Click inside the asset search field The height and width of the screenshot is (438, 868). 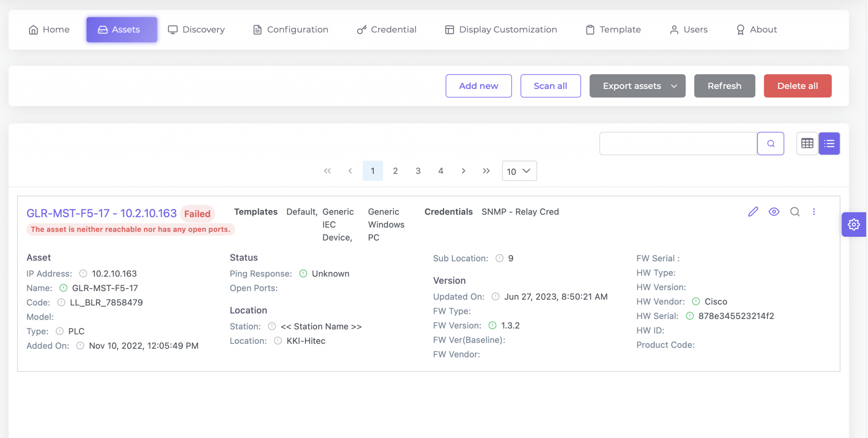click(678, 144)
